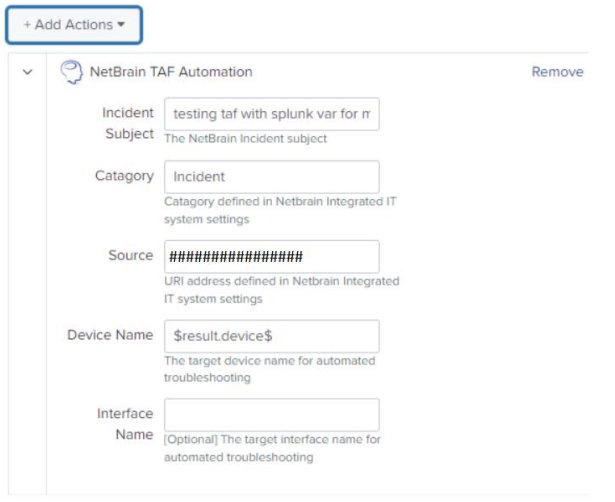Image resolution: width=615 pixels, height=502 pixels.
Task: Click the Incident Subject text field
Action: [x=271, y=114]
